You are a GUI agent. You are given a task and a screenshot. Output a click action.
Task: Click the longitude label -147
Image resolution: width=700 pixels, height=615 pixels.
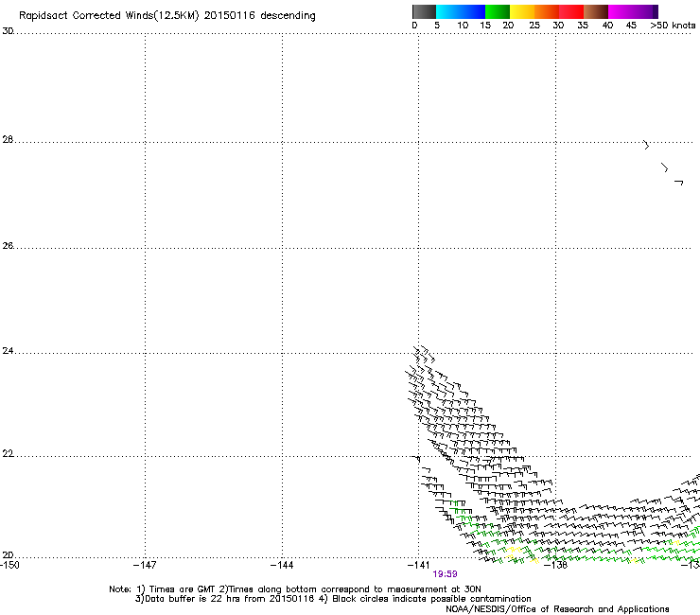tap(145, 565)
